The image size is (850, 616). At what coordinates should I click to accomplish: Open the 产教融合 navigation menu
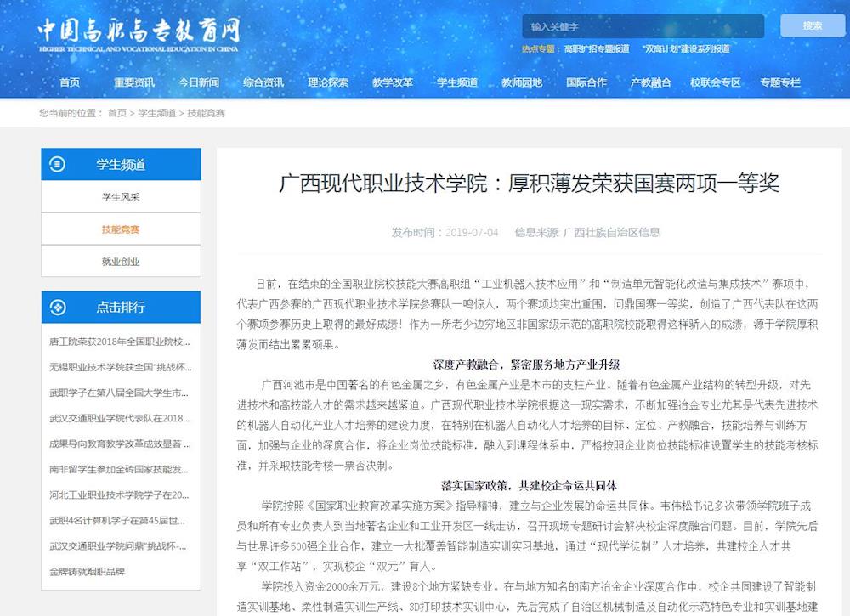pyautogui.click(x=650, y=83)
